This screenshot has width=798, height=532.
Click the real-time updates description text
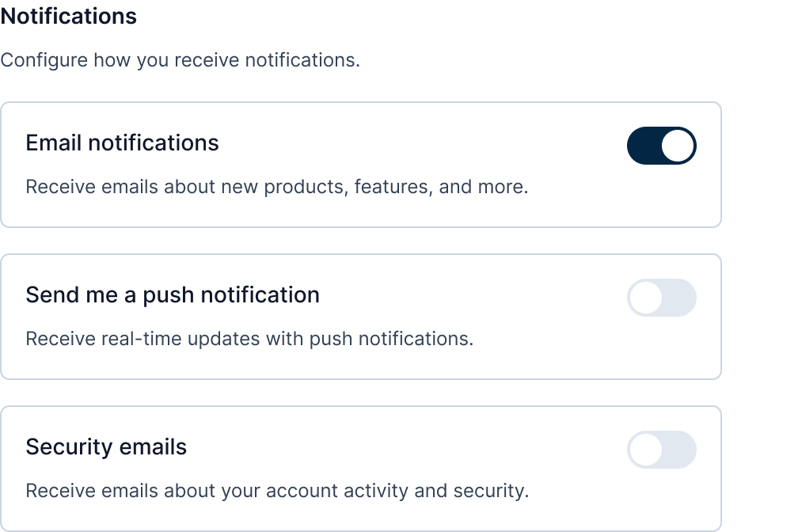pyautogui.click(x=249, y=339)
